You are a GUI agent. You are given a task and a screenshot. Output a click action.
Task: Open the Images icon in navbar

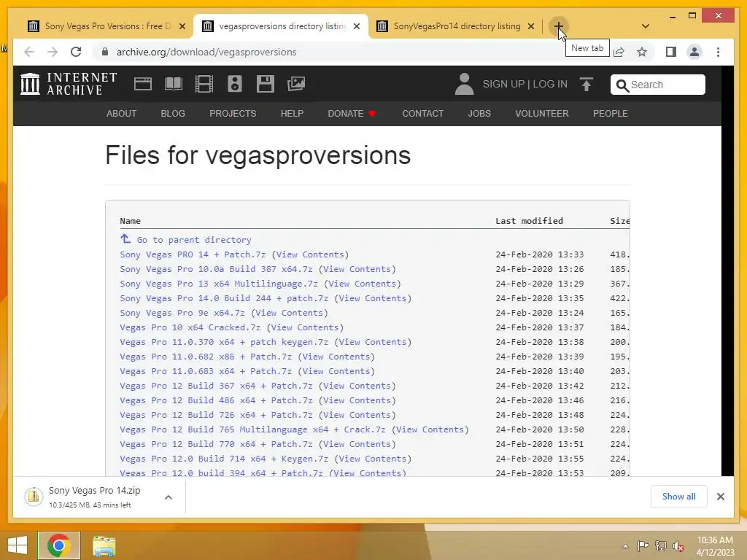pyautogui.click(x=296, y=84)
